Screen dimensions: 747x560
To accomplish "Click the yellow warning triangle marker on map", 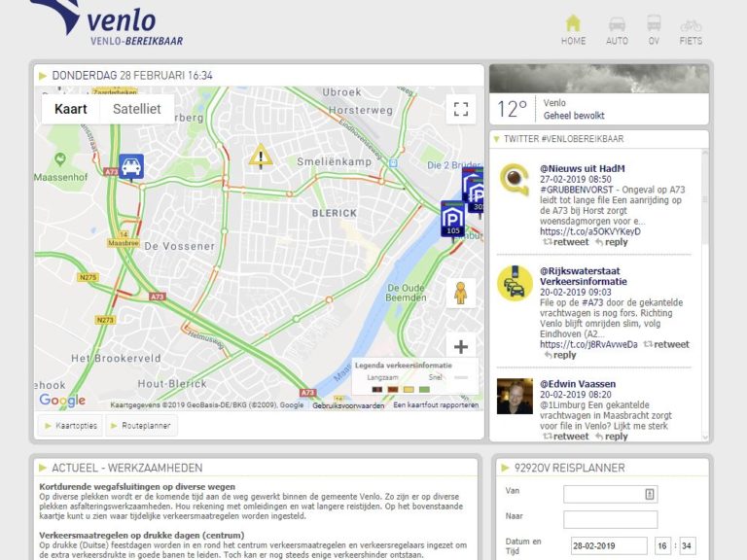I will [x=260, y=156].
